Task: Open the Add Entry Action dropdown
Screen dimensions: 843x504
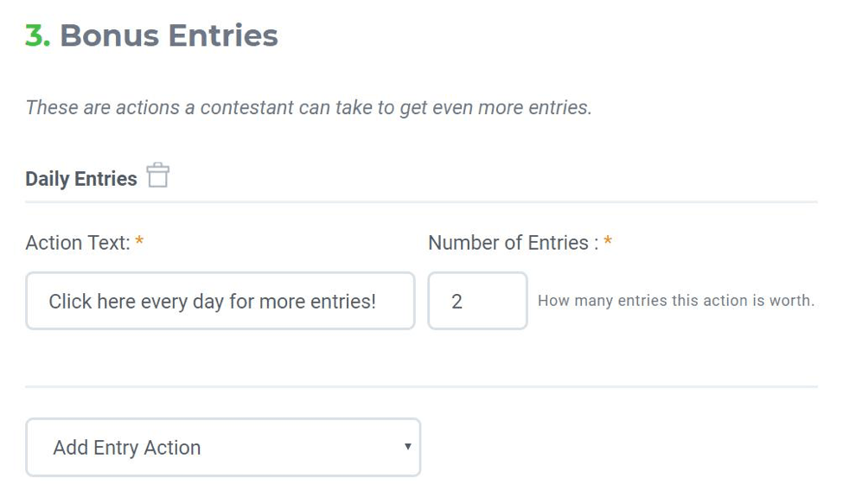Action: (222, 447)
